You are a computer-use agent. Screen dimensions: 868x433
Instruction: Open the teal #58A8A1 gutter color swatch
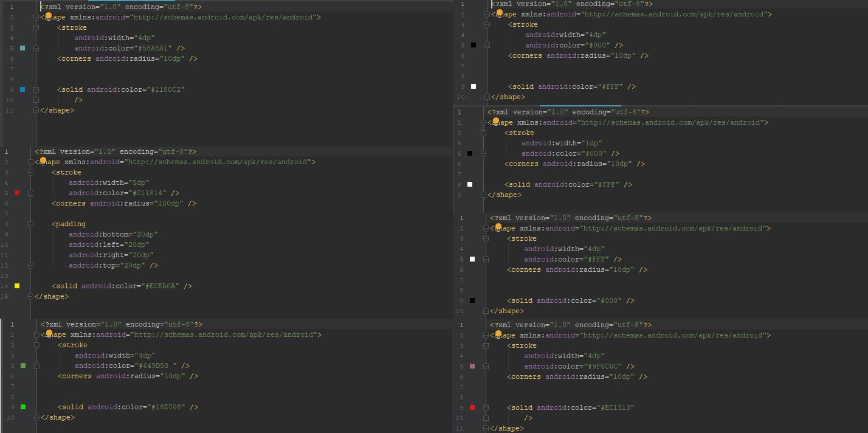click(22, 48)
